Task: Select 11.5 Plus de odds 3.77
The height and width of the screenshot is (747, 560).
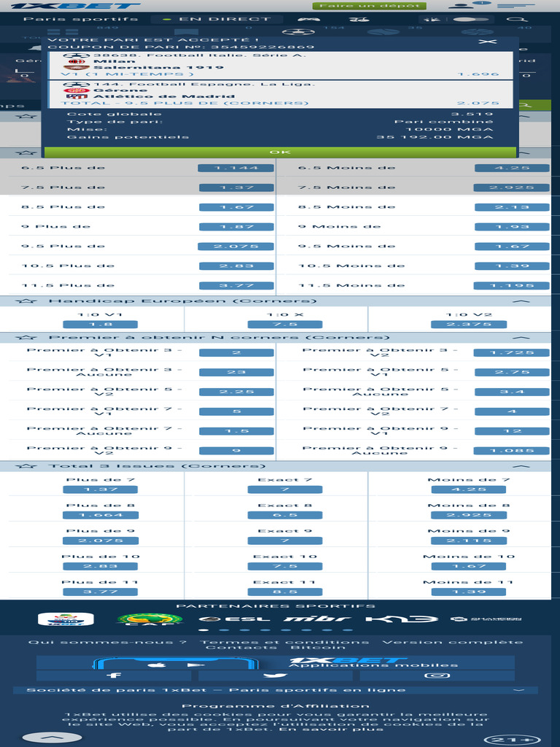Action: 236,286
